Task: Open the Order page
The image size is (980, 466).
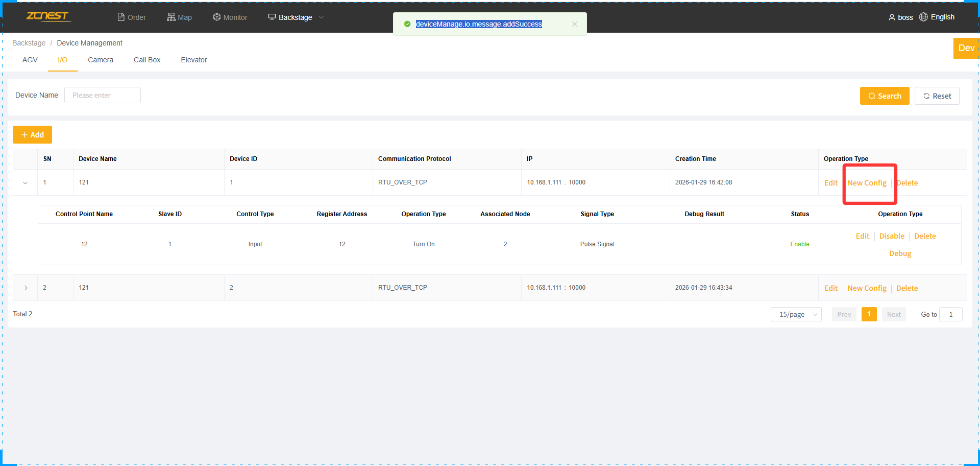Action: pos(132,17)
